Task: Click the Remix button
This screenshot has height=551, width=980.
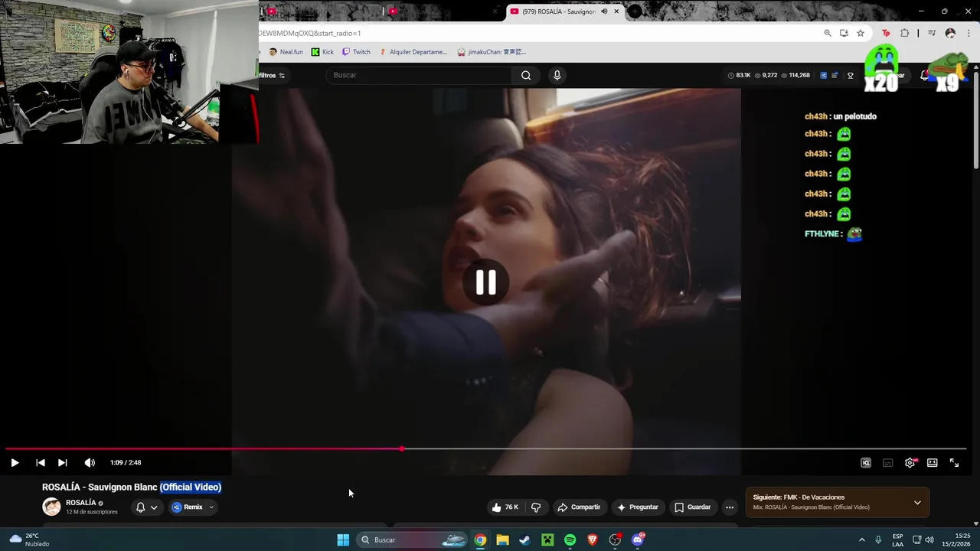Action: pyautogui.click(x=188, y=507)
